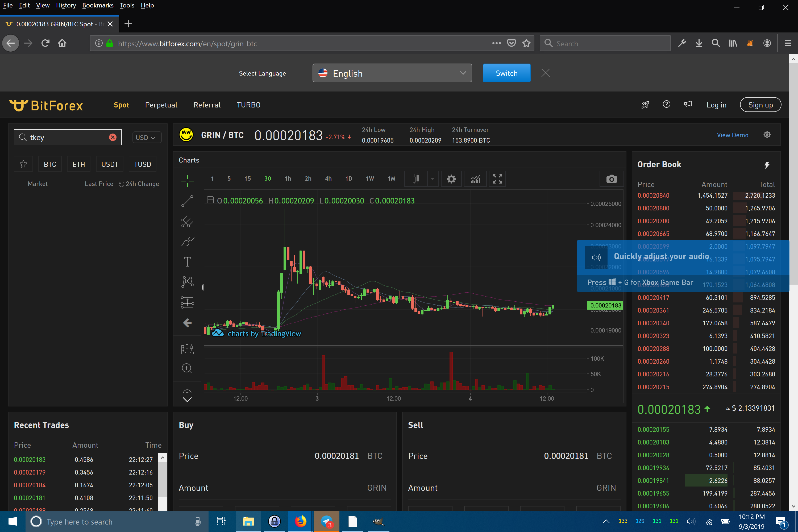Open the announcements megaphone icon
Image resolution: width=798 pixels, height=532 pixels.
point(688,104)
